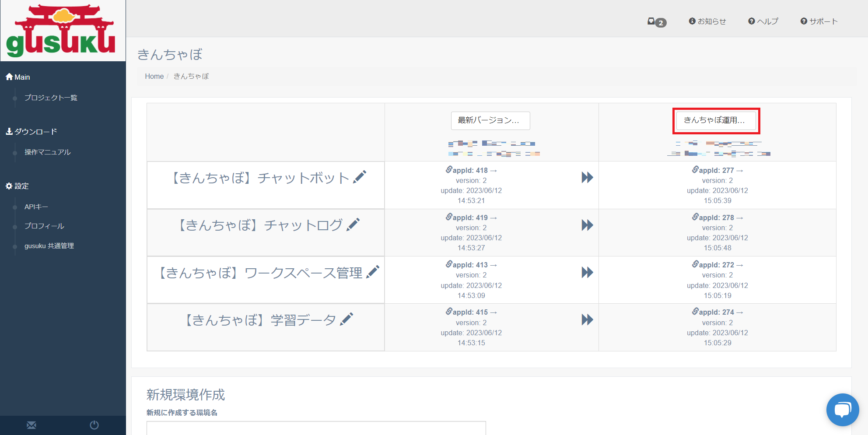Viewport: 868px width, 435px height.
Task: Click the double-arrow icon for appId 413
Action: 587,272
